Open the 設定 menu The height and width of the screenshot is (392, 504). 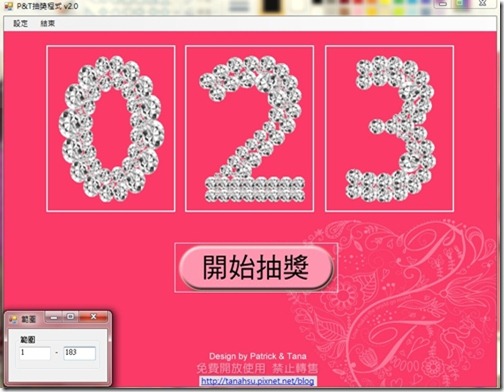[20, 23]
